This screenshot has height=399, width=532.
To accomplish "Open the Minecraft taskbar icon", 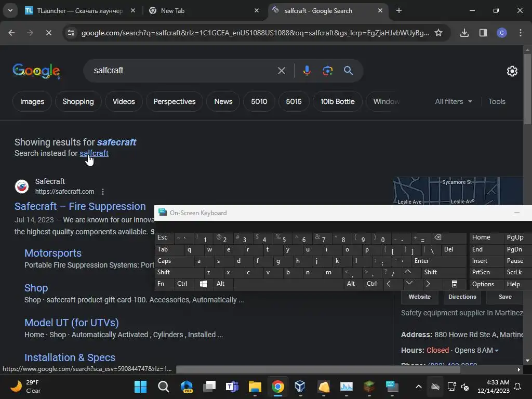I will coord(369,387).
